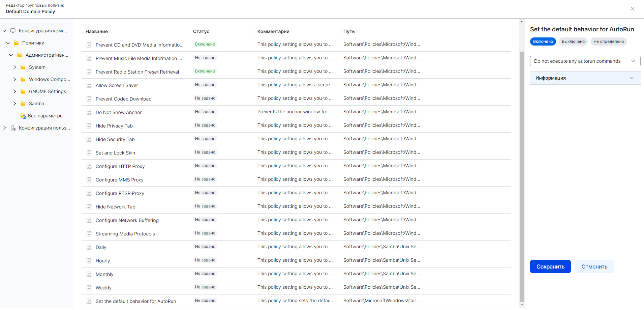Sort the table by the 'Статус' column header
The image size is (644, 310).
201,31
